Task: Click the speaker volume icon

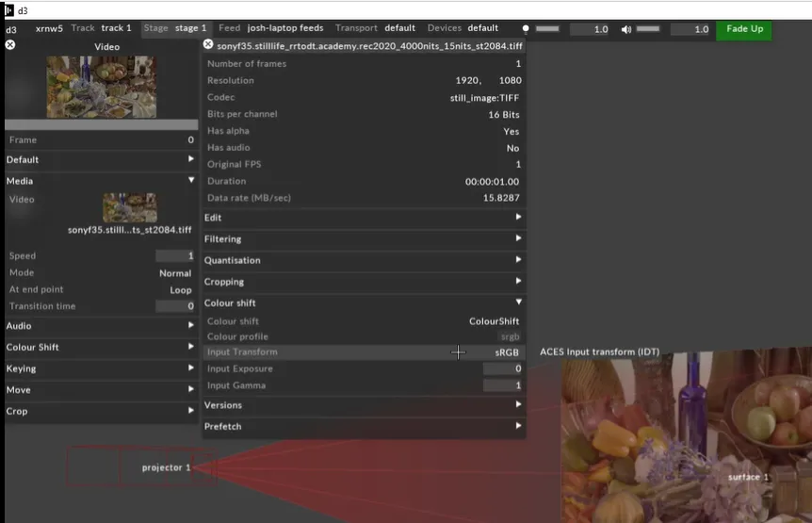Action: click(x=626, y=29)
